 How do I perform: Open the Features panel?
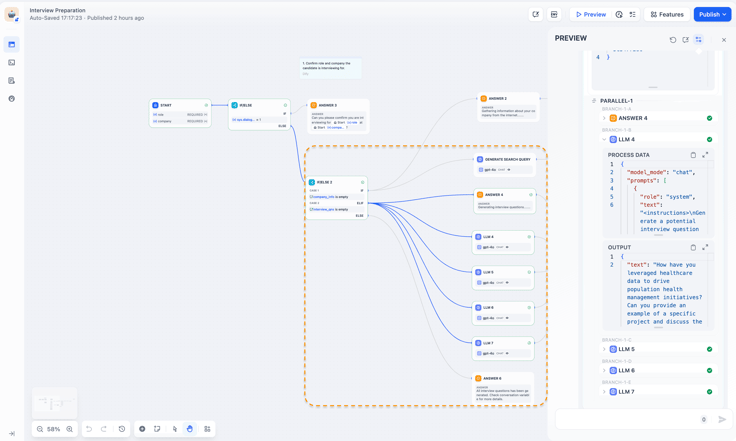(667, 15)
